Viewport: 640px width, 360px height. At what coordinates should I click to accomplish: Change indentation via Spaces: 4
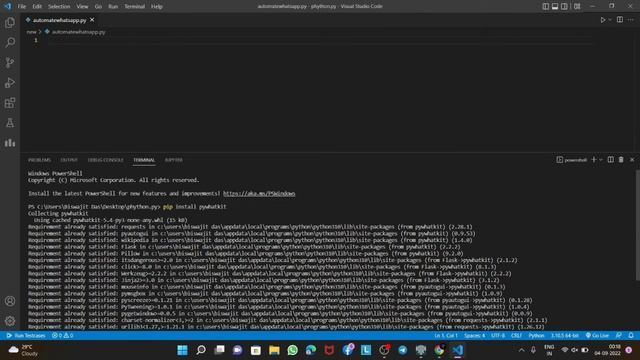tap(474, 336)
